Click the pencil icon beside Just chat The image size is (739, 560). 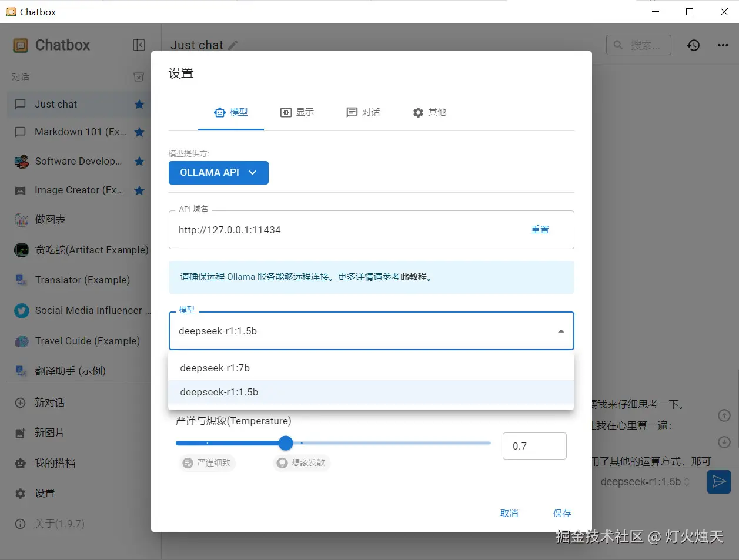233,45
